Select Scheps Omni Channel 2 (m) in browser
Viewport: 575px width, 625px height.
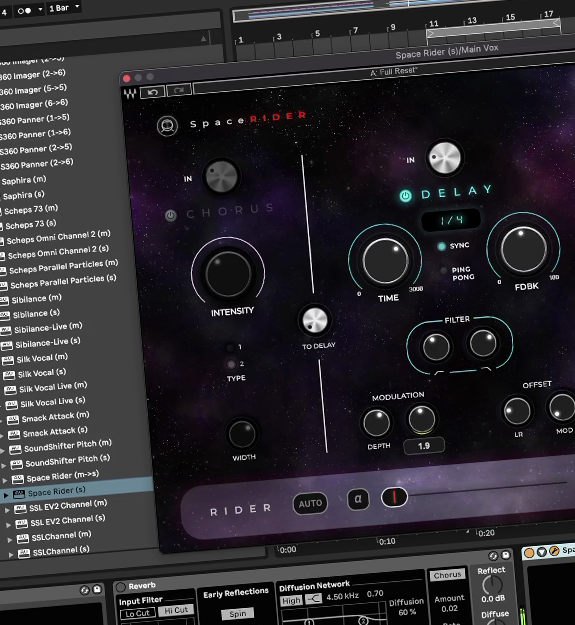tap(58, 237)
